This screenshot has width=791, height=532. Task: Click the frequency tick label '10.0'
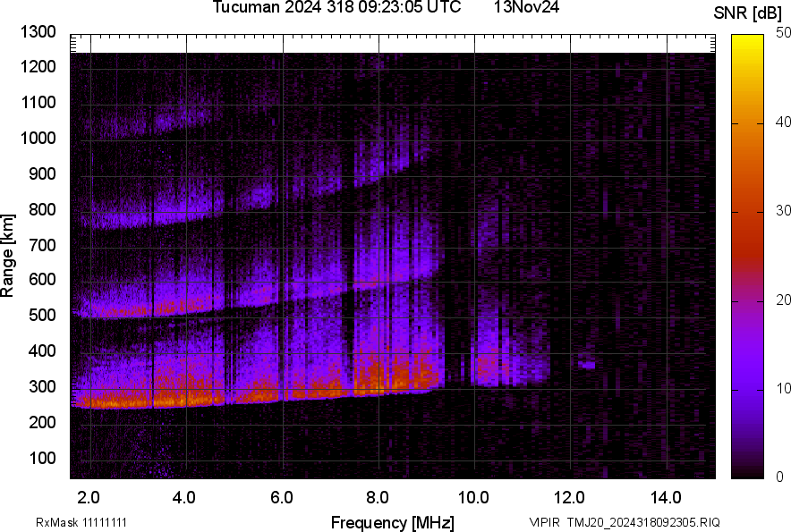[473, 498]
